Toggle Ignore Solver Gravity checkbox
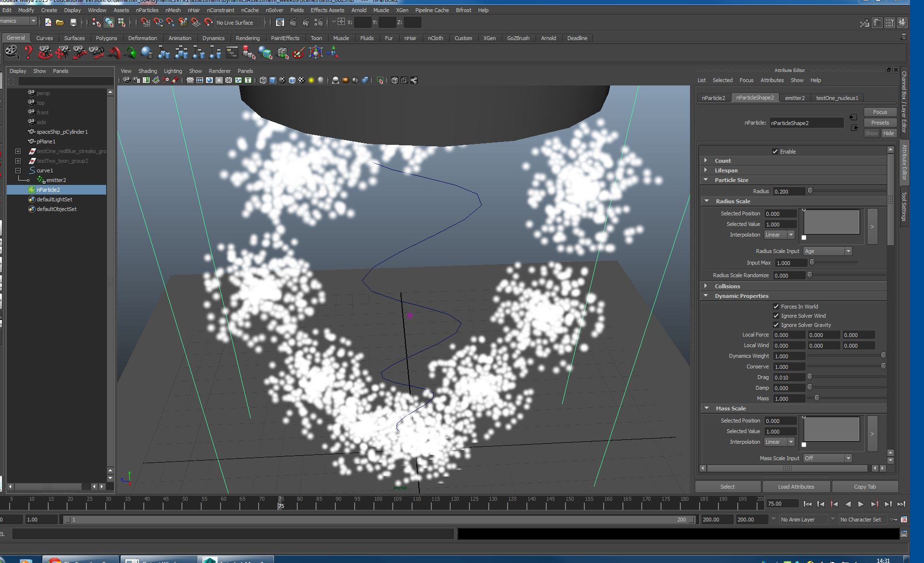Viewport: 924px width, 563px height. pos(776,325)
